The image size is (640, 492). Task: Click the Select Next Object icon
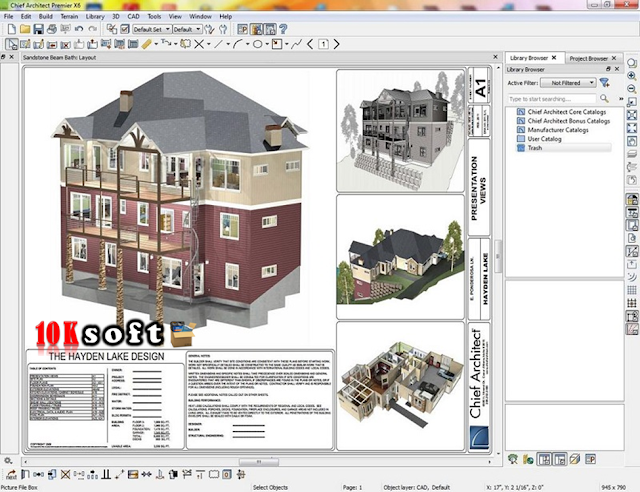coord(11,474)
